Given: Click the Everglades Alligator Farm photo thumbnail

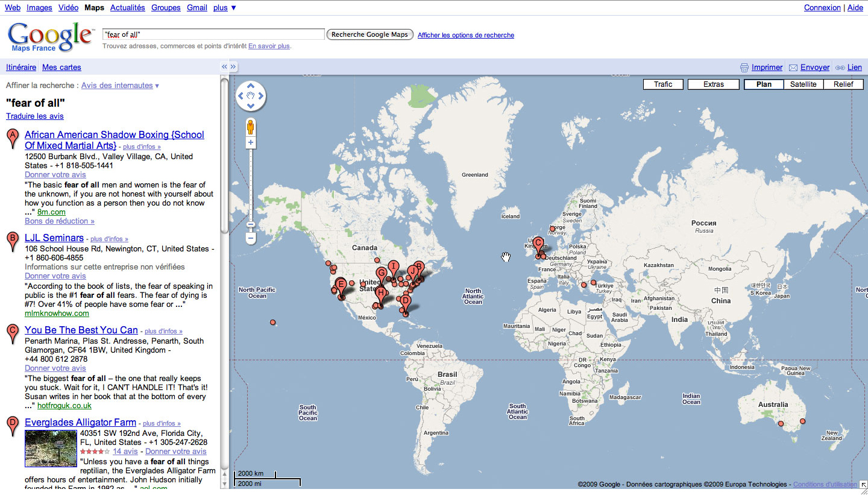Looking at the screenshot, I should point(51,448).
